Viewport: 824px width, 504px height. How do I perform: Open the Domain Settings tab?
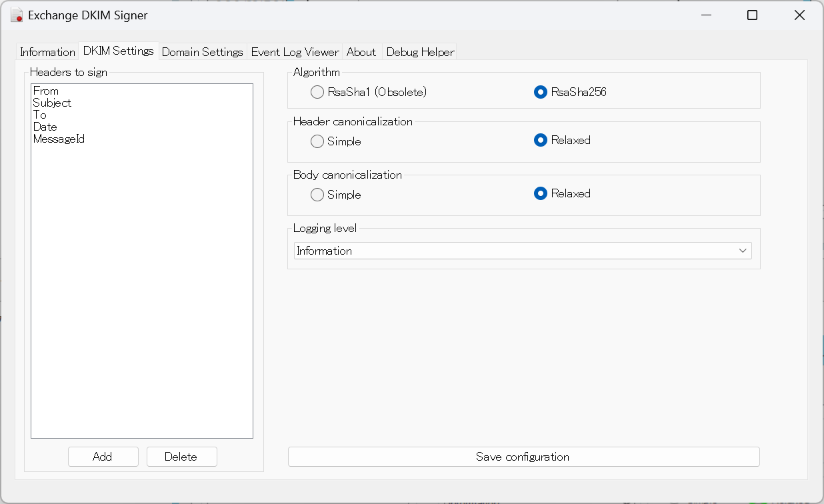pyautogui.click(x=203, y=52)
